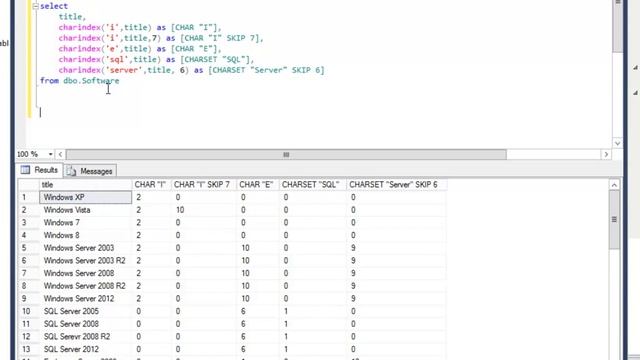The width and height of the screenshot is (640, 360).
Task: Select the 'SQL Server 2005' title cell
Action: (86, 311)
